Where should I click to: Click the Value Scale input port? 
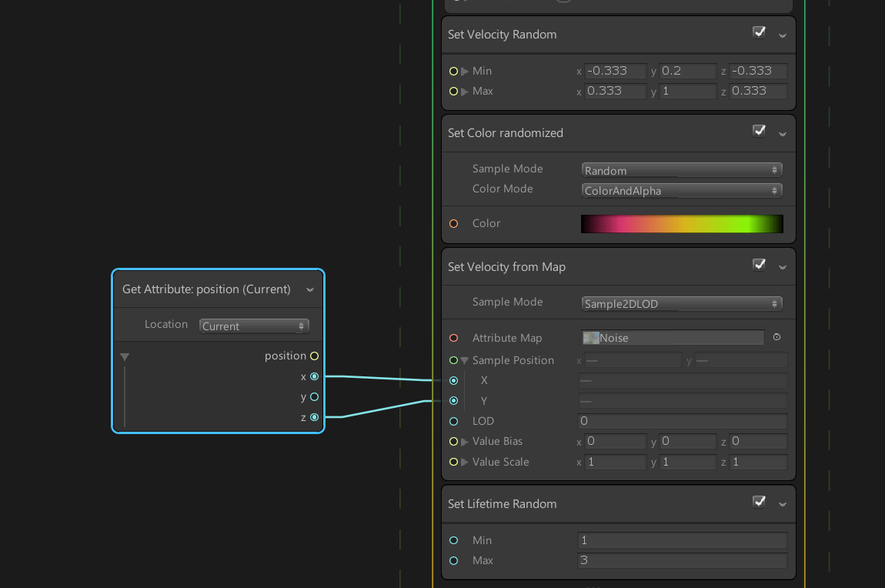(x=453, y=462)
